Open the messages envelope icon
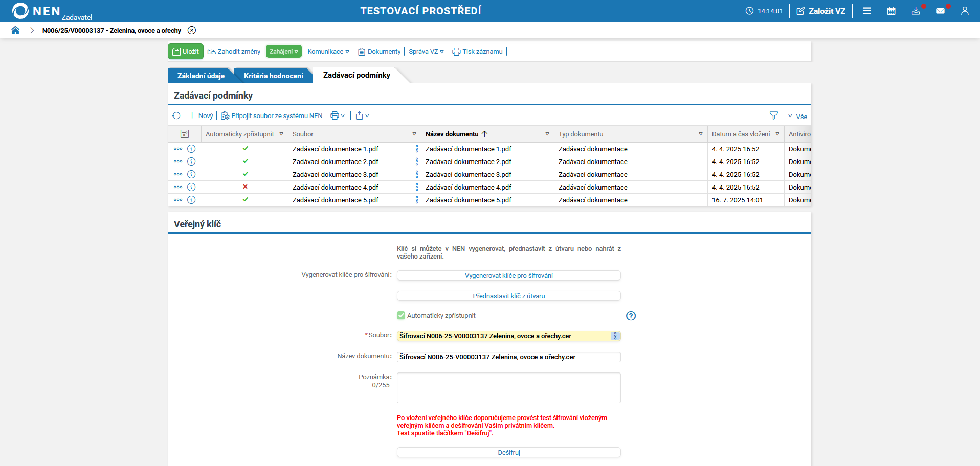 pos(941,11)
